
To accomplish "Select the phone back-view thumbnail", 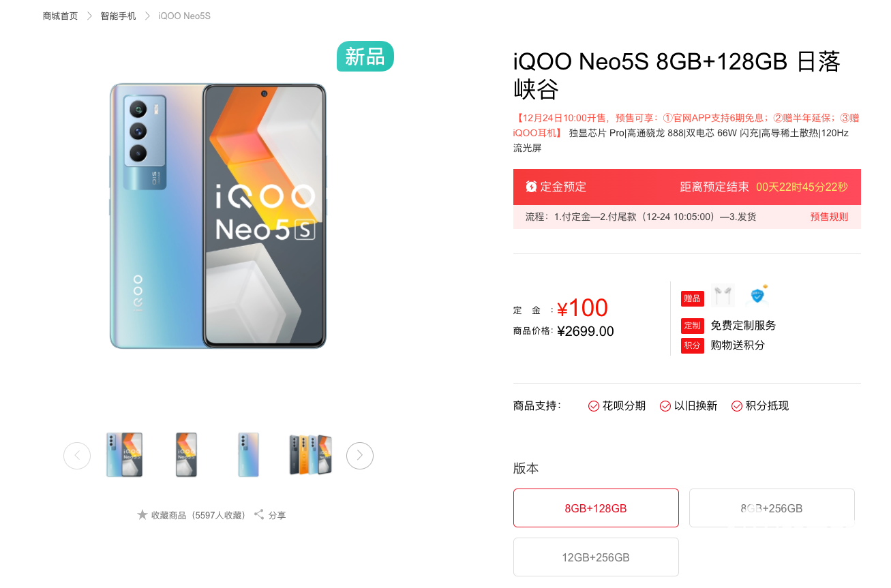I will pos(248,455).
